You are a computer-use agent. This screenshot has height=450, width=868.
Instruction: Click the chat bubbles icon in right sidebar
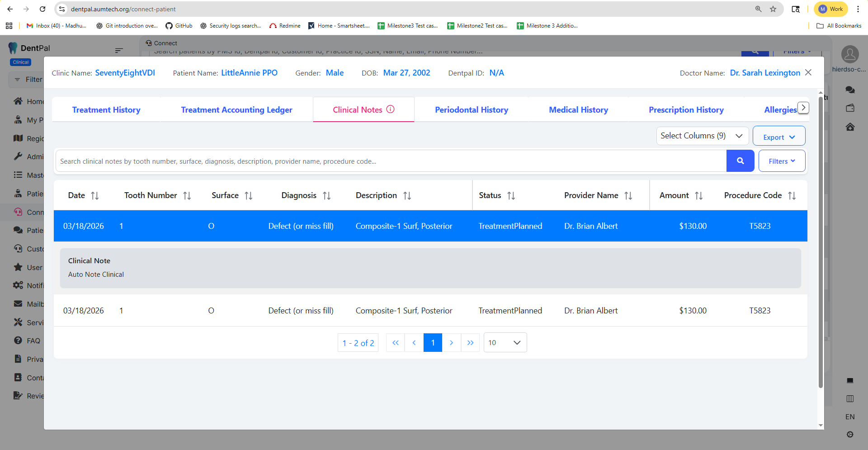[850, 90]
